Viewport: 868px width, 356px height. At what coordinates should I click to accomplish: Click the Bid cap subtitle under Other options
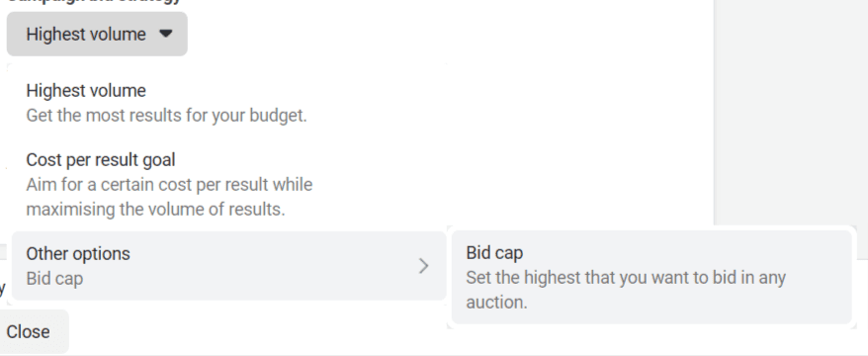[x=54, y=278]
